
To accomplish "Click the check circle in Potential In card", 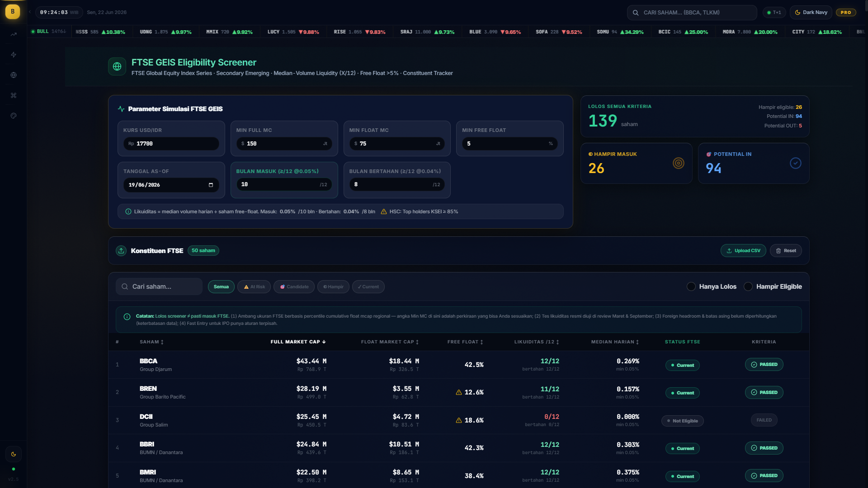I will pyautogui.click(x=796, y=163).
